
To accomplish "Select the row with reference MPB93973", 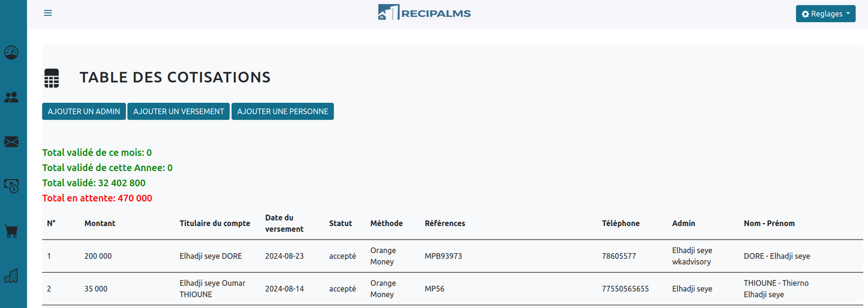I will (x=443, y=256).
